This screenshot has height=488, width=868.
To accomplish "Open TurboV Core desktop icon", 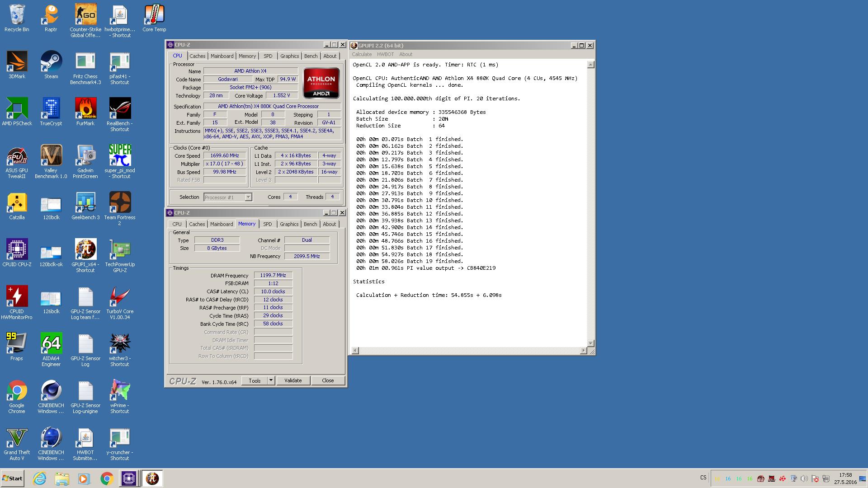I will [x=120, y=303].
